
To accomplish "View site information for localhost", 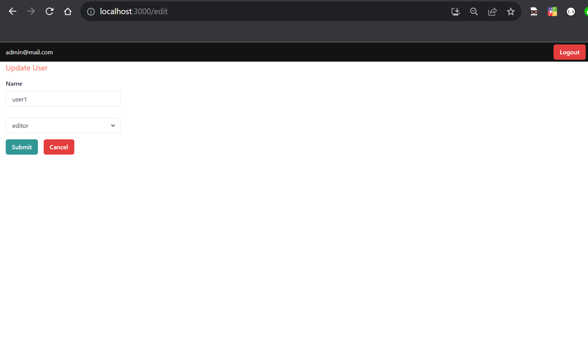I will click(91, 11).
